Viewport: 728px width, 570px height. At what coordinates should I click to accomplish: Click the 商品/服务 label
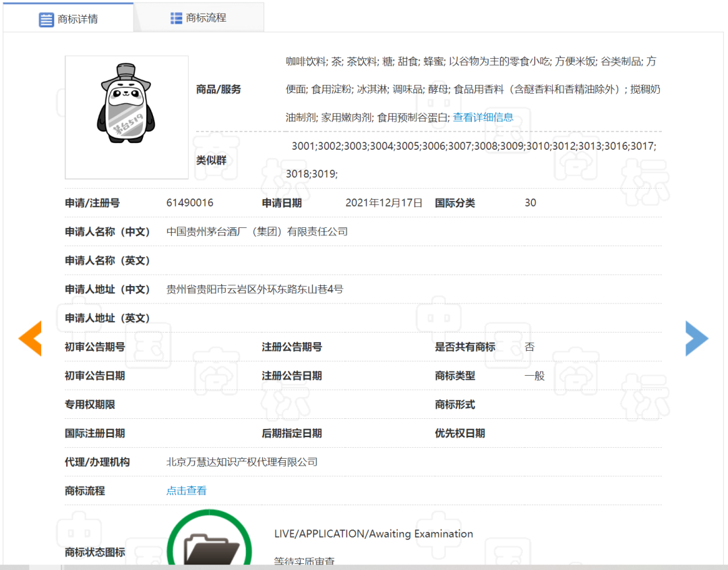[218, 89]
